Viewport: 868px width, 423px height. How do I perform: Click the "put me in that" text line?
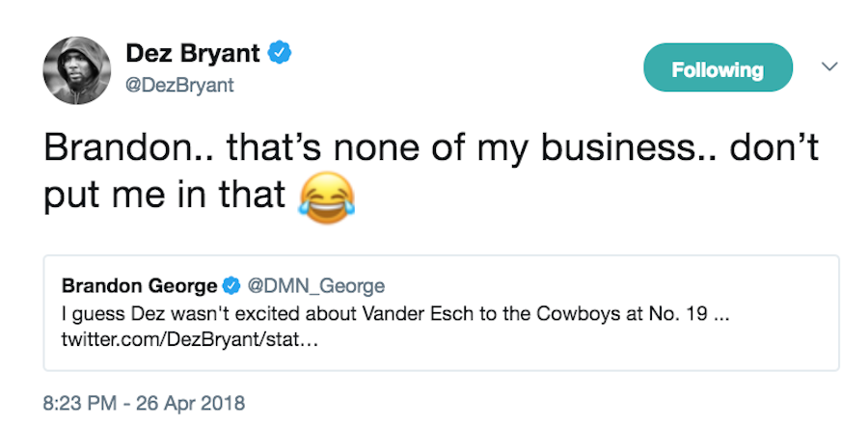tap(165, 195)
